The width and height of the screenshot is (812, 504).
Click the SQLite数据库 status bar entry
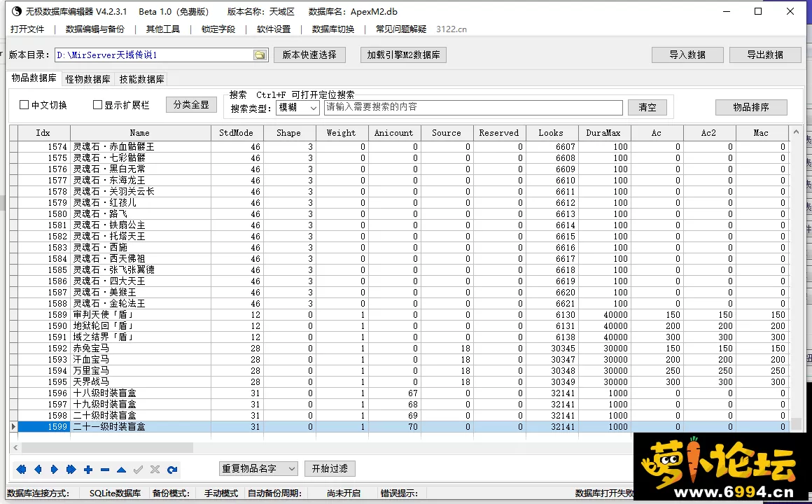(x=115, y=493)
